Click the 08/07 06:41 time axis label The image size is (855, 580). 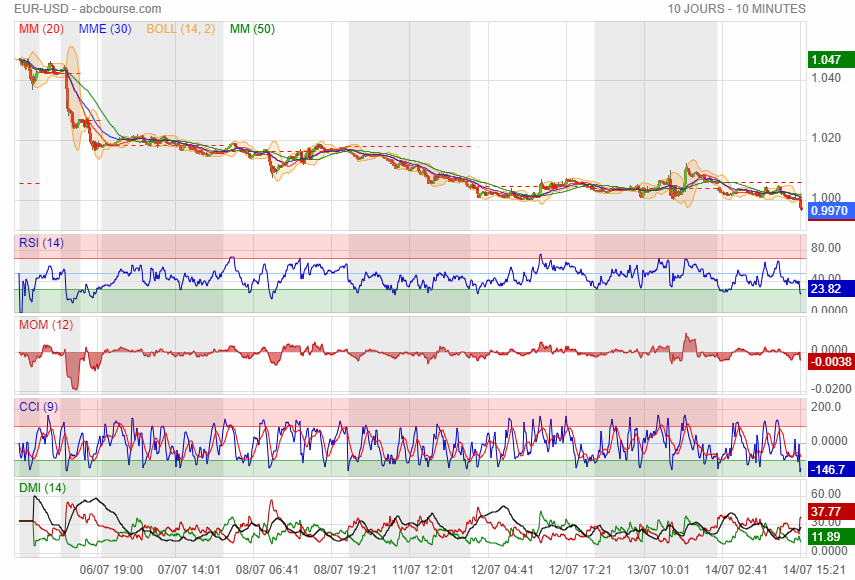[x=267, y=570]
